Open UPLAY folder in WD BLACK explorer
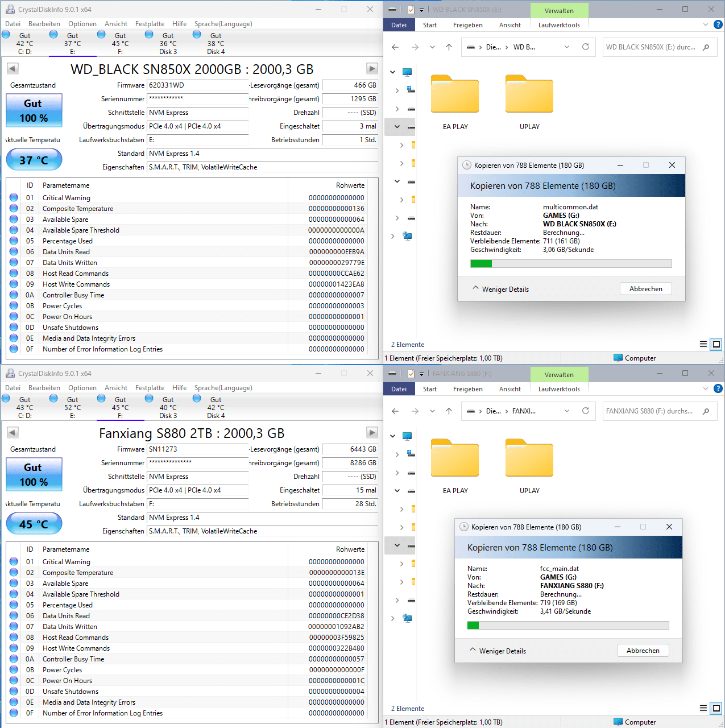 click(x=529, y=102)
